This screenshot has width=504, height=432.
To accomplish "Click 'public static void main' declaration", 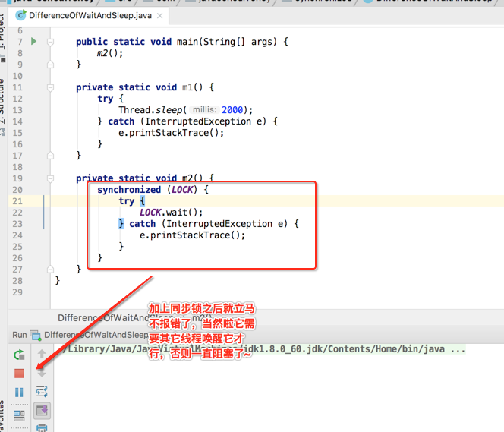I will pos(137,42).
